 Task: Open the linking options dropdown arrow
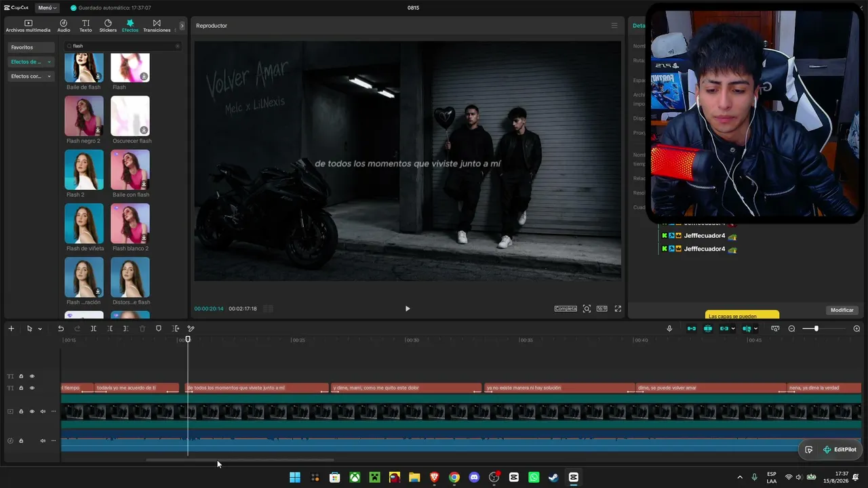[733, 329]
